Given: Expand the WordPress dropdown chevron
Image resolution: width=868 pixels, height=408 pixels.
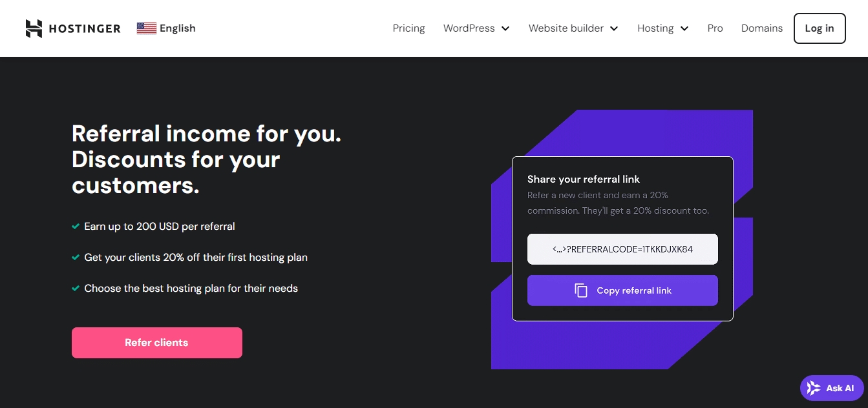Looking at the screenshot, I should [505, 28].
